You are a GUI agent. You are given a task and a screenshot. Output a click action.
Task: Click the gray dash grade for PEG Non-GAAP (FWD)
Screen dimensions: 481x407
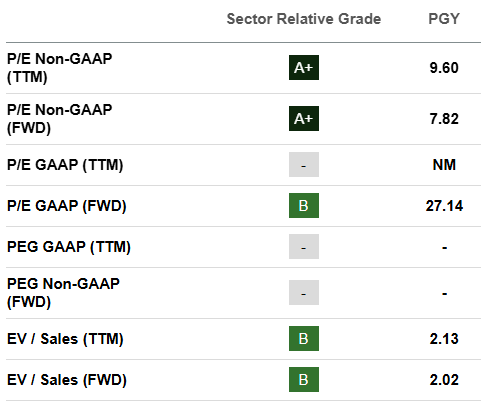pyautogui.click(x=304, y=293)
